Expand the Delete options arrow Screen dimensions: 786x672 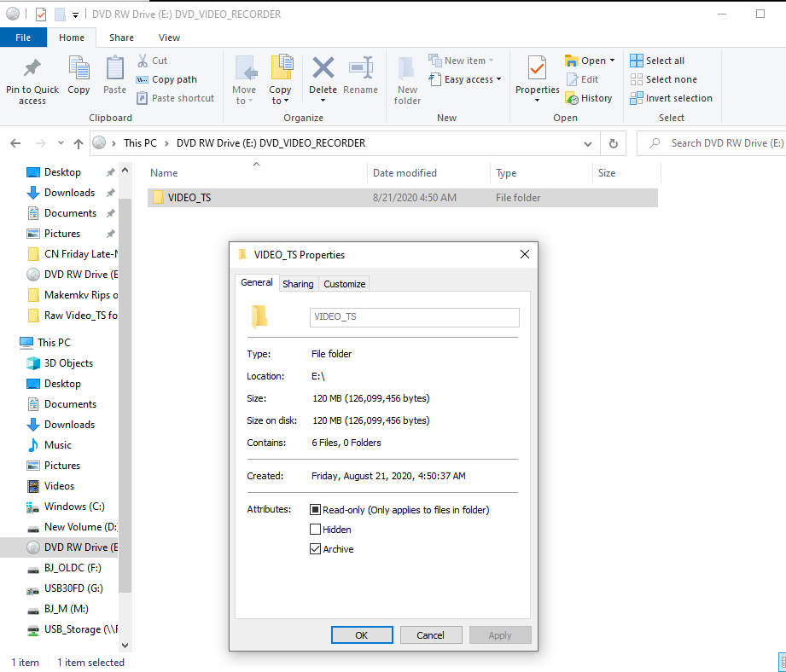(x=323, y=101)
